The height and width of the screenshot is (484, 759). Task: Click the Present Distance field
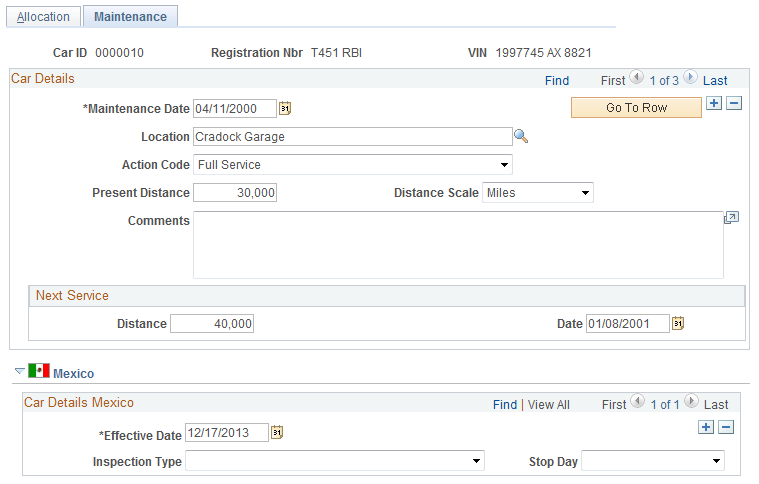pos(235,193)
